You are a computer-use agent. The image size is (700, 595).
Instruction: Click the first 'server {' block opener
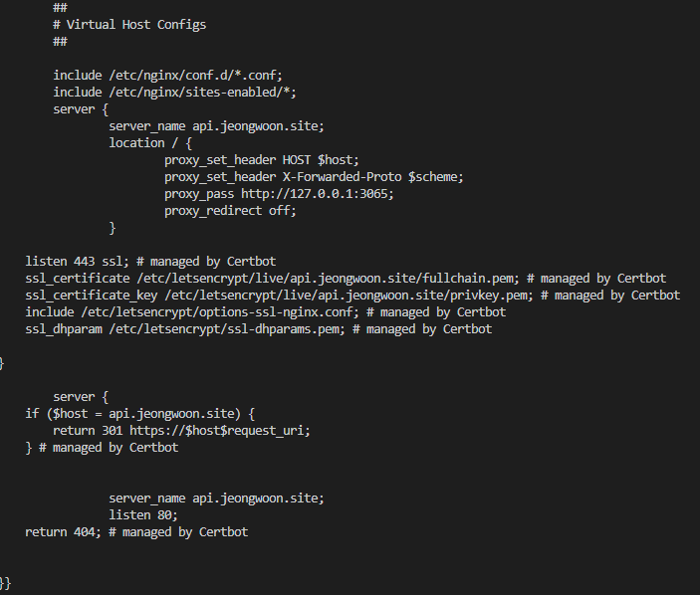pyautogui.click(x=81, y=109)
